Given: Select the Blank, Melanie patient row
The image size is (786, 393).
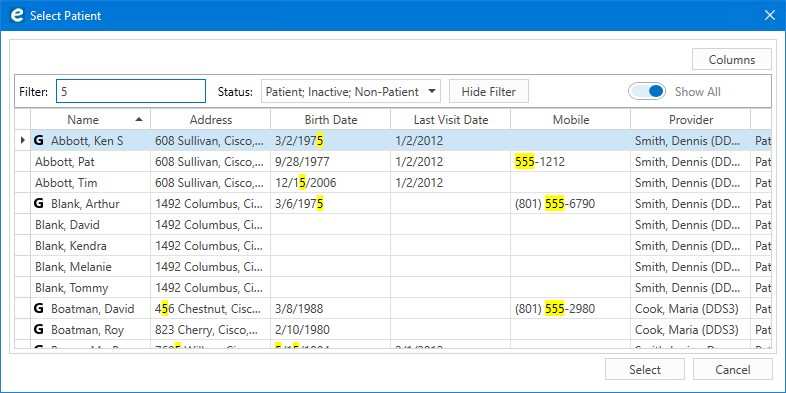Looking at the screenshot, I should tap(393, 267).
